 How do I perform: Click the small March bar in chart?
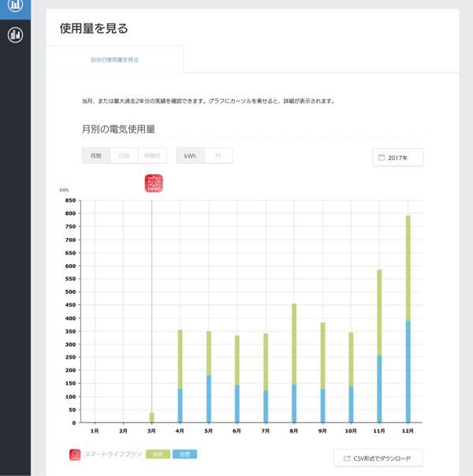pyautogui.click(x=152, y=418)
